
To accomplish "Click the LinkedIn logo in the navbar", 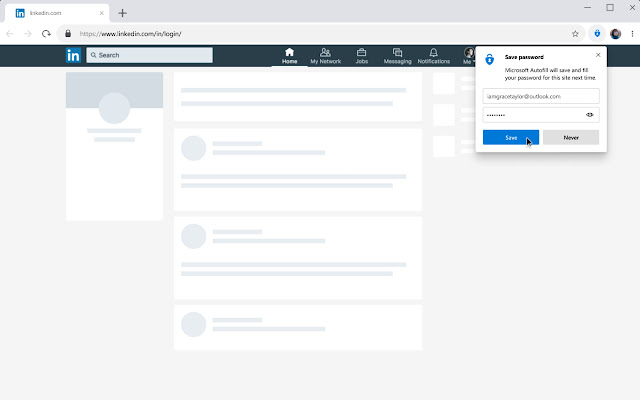I will pyautogui.click(x=73, y=55).
